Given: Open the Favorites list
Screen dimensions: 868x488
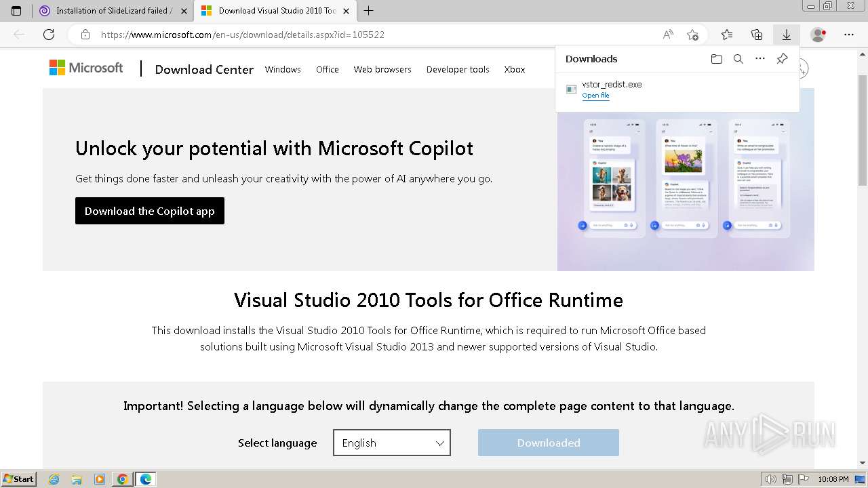Looking at the screenshot, I should [x=727, y=35].
